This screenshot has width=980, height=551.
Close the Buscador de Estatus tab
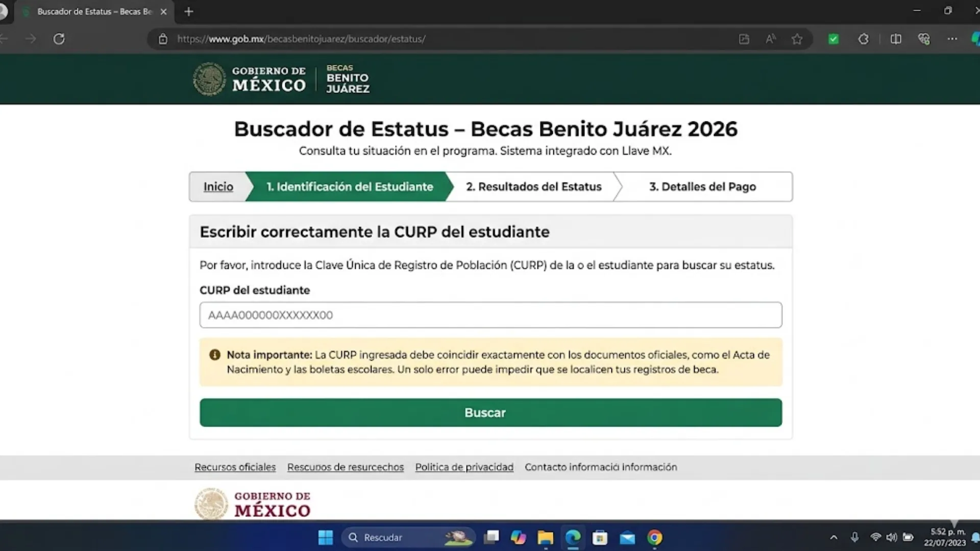(163, 11)
